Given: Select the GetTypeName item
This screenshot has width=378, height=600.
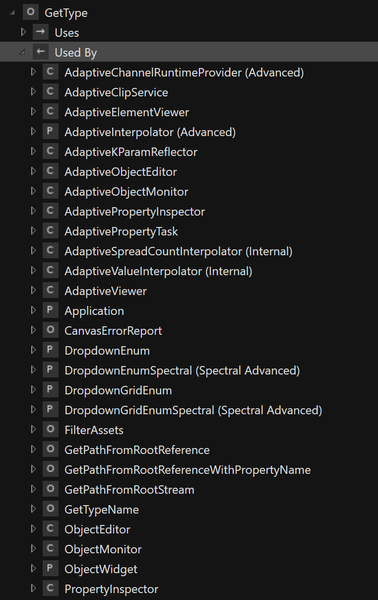Looking at the screenshot, I should [101, 509].
